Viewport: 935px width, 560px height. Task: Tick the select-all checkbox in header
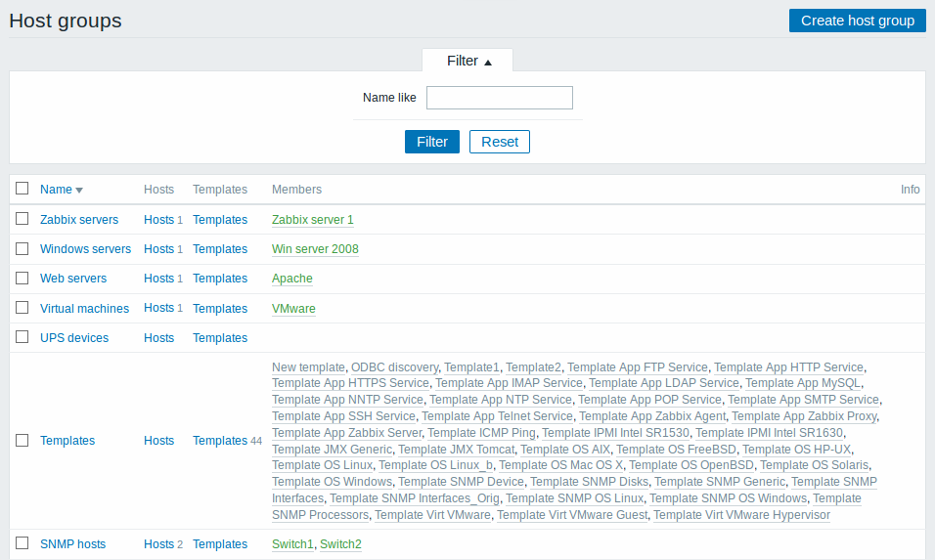click(x=22, y=189)
